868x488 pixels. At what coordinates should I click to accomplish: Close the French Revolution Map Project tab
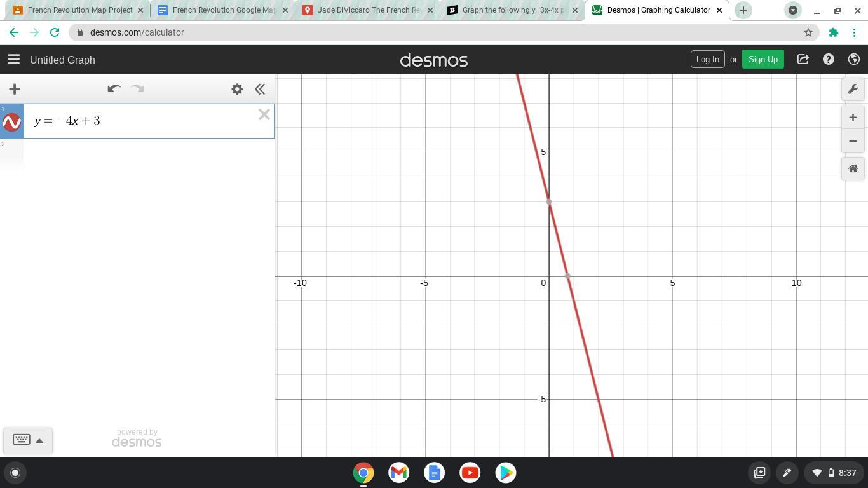click(x=140, y=10)
